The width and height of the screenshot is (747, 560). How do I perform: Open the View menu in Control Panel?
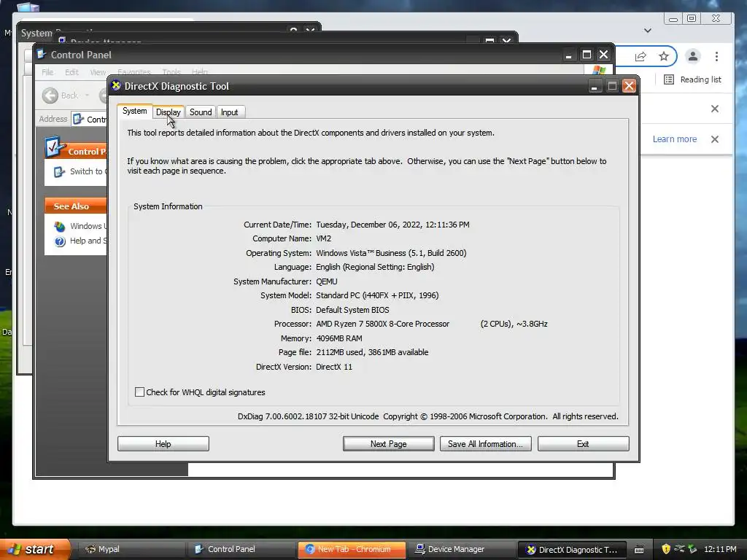98,72
